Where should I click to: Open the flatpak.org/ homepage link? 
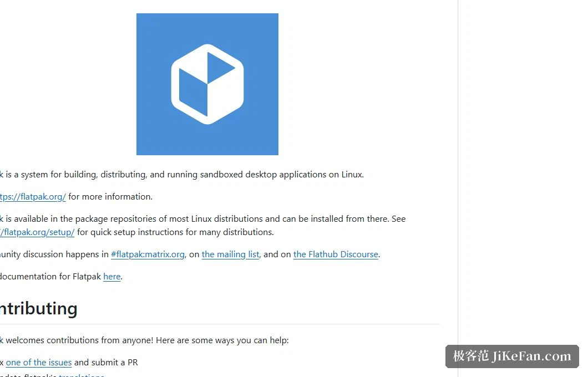click(33, 197)
